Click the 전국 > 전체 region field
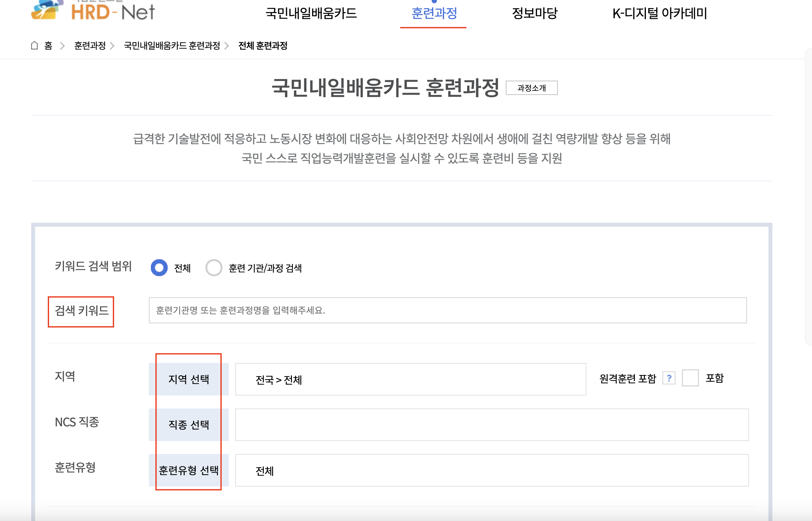This screenshot has height=521, width=812. tap(411, 379)
